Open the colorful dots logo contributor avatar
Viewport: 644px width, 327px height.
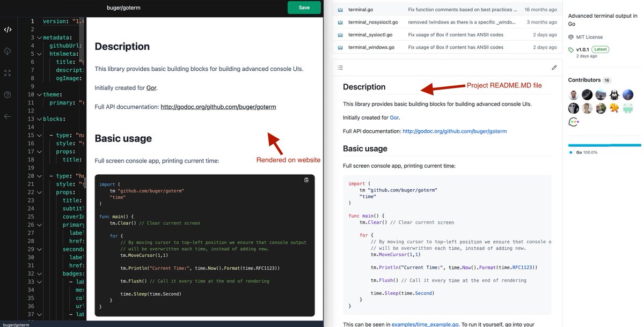(x=574, y=122)
